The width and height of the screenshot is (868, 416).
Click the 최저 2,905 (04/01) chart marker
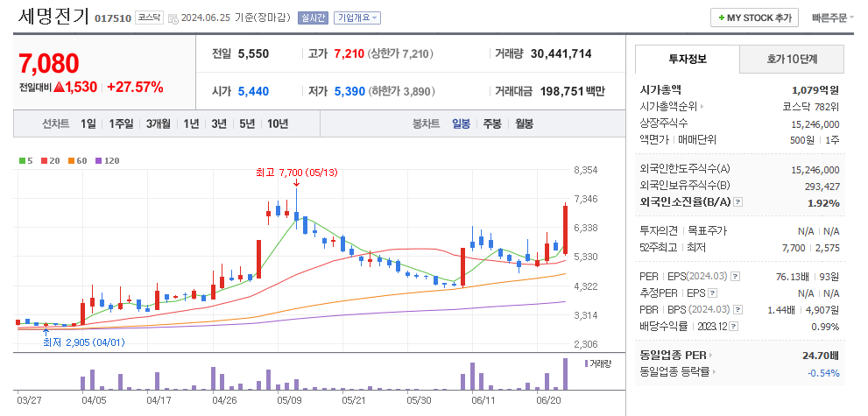84,342
